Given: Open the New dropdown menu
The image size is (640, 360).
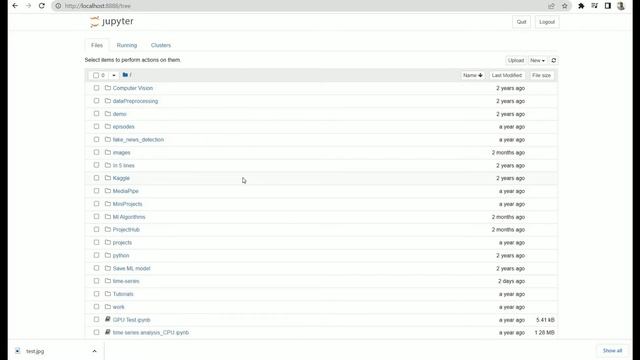Looking at the screenshot, I should 537,60.
